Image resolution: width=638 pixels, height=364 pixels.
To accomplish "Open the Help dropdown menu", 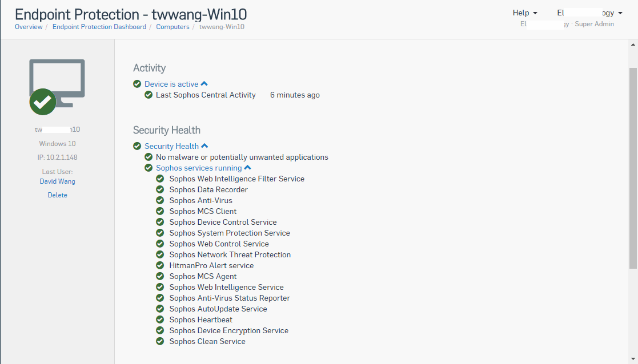I will [525, 13].
